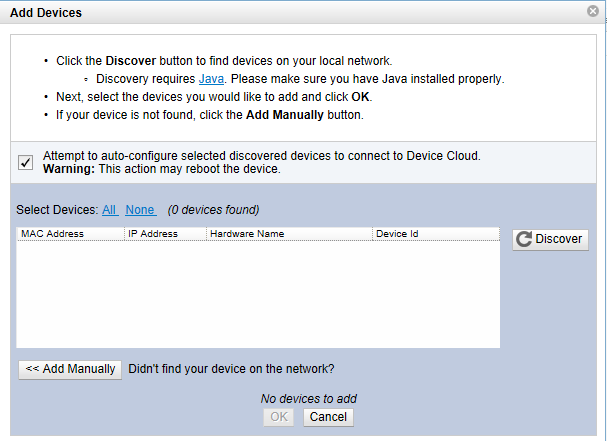Viewport: 607px width, 441px height.
Task: Click the '(0 devices found)' status text
Action: [213, 210]
